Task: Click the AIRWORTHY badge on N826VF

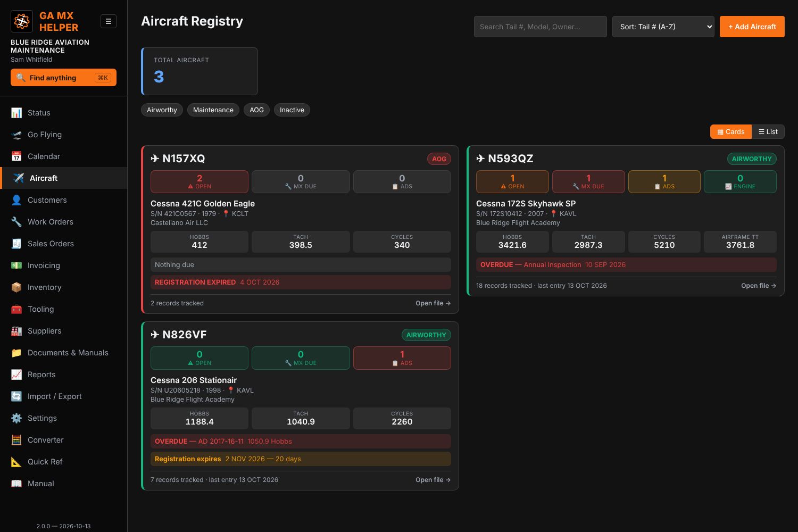Action: coord(426,335)
